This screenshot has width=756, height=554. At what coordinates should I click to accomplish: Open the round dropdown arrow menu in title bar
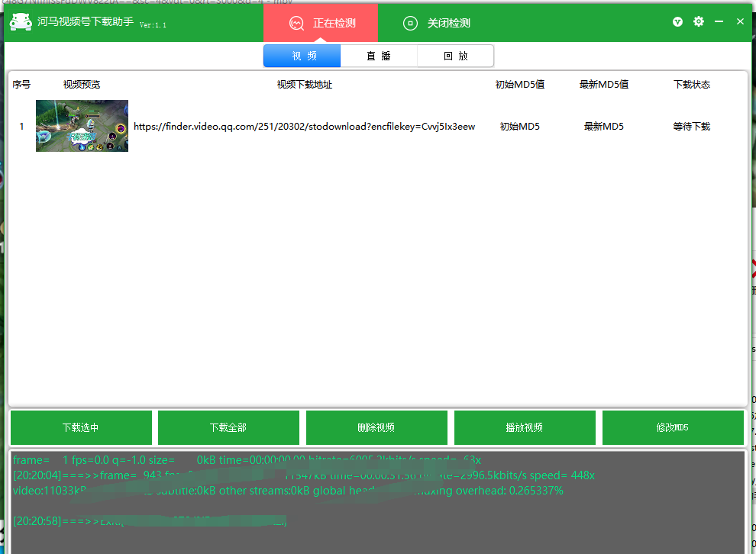click(x=677, y=22)
